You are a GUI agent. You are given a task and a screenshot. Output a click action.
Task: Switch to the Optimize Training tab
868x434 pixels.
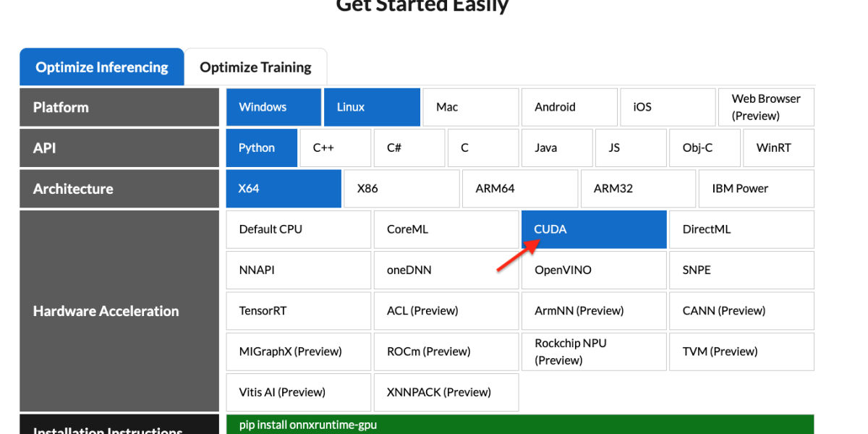tap(255, 67)
